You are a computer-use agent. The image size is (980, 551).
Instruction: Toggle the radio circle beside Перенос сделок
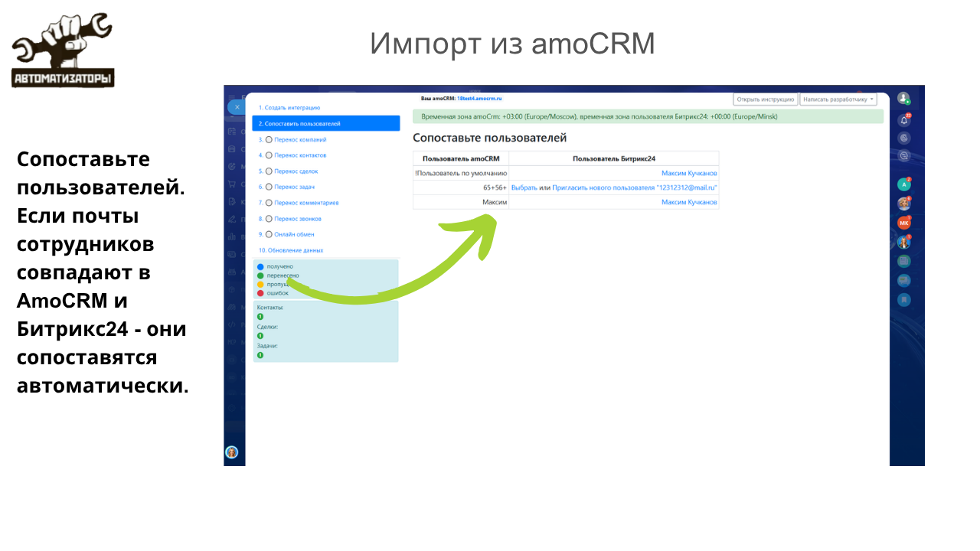269,171
